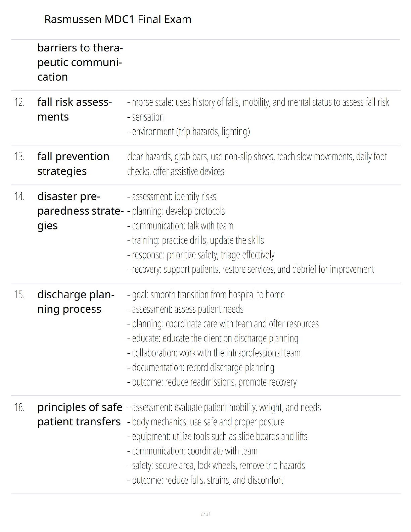
Task: Click the 'training: practice drills' line
Action: 195,240
